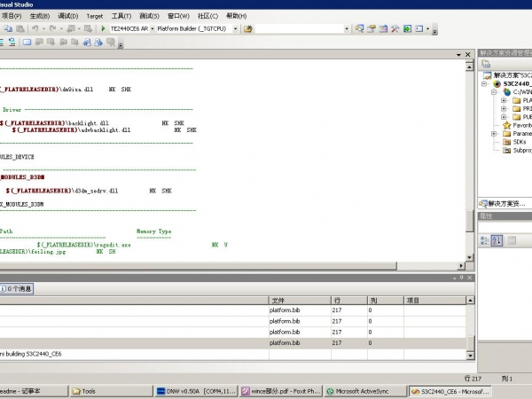Select the 解决方案资... tab at panel bottom
The height and width of the screenshot is (399, 532).
(x=502, y=204)
